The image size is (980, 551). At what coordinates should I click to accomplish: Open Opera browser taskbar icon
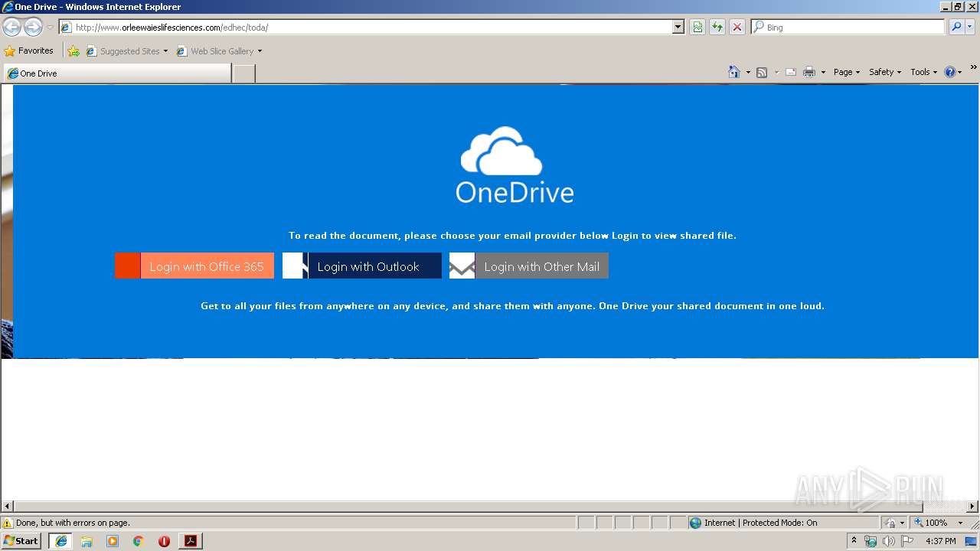pos(164,541)
